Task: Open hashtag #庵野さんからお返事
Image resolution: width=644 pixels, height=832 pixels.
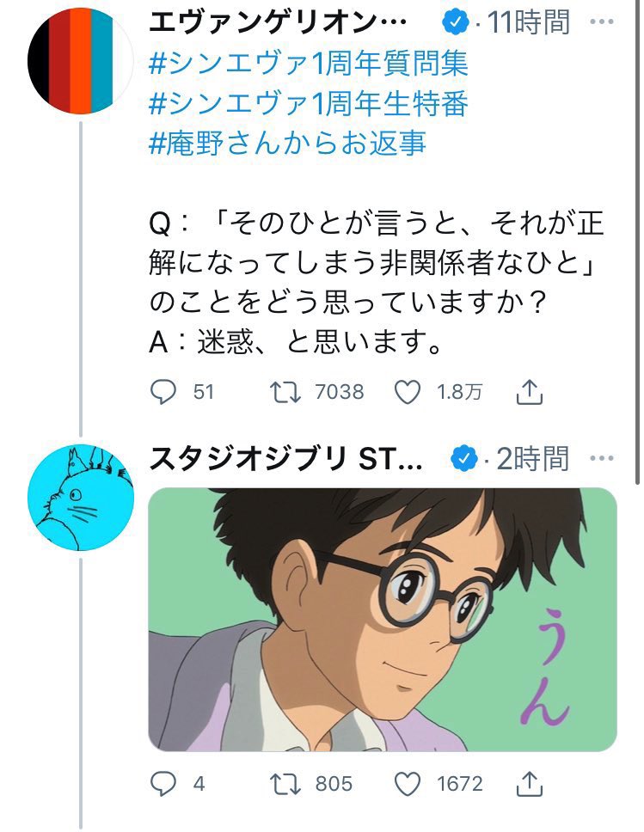Action: (x=288, y=143)
